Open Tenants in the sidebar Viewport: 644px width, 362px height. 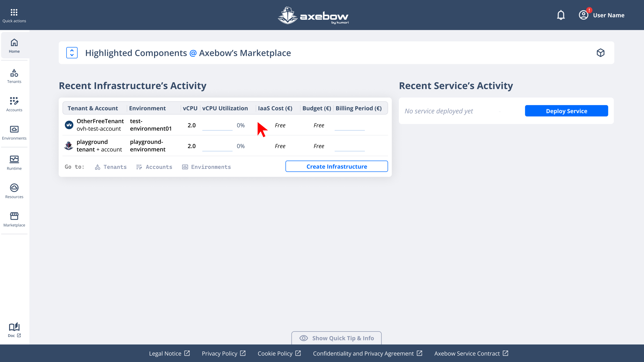14,76
